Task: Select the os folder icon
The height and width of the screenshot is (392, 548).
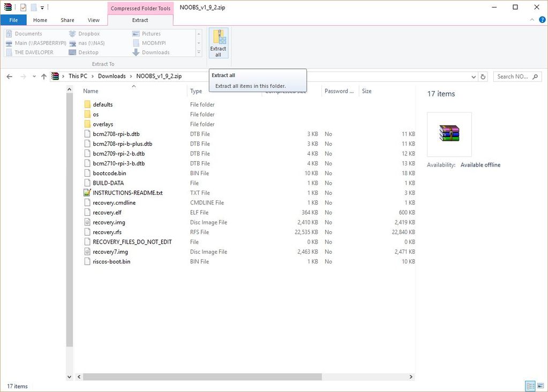Action: click(87, 114)
